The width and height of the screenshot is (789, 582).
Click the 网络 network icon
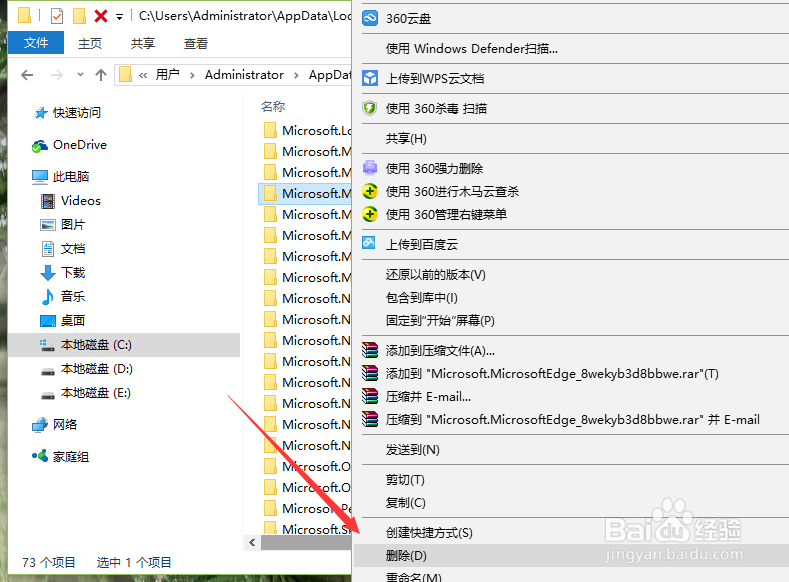point(40,425)
